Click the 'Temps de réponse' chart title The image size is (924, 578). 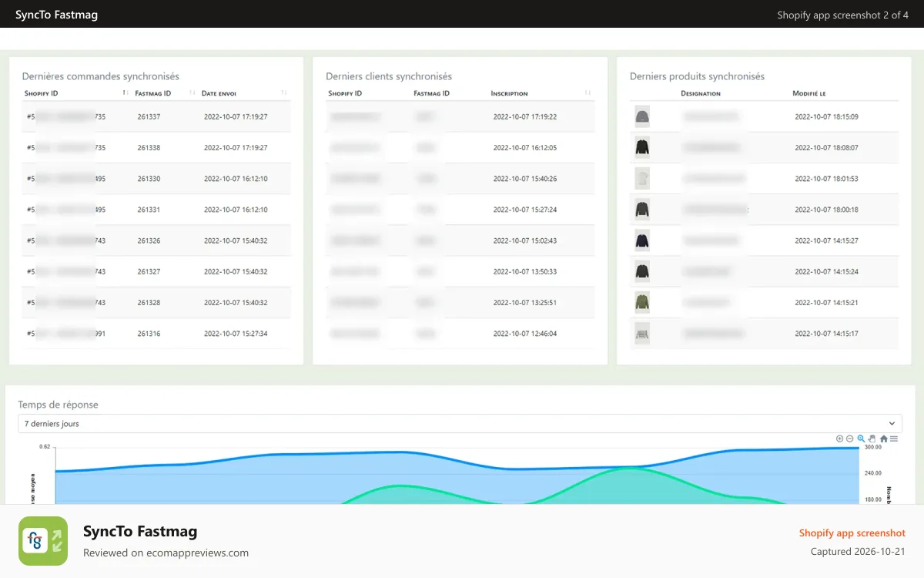tap(59, 405)
